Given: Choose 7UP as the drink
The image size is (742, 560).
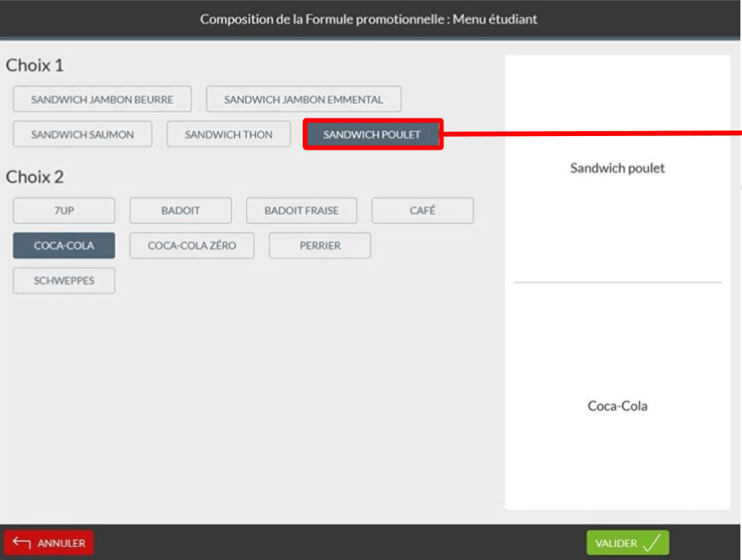Looking at the screenshot, I should [64, 211].
